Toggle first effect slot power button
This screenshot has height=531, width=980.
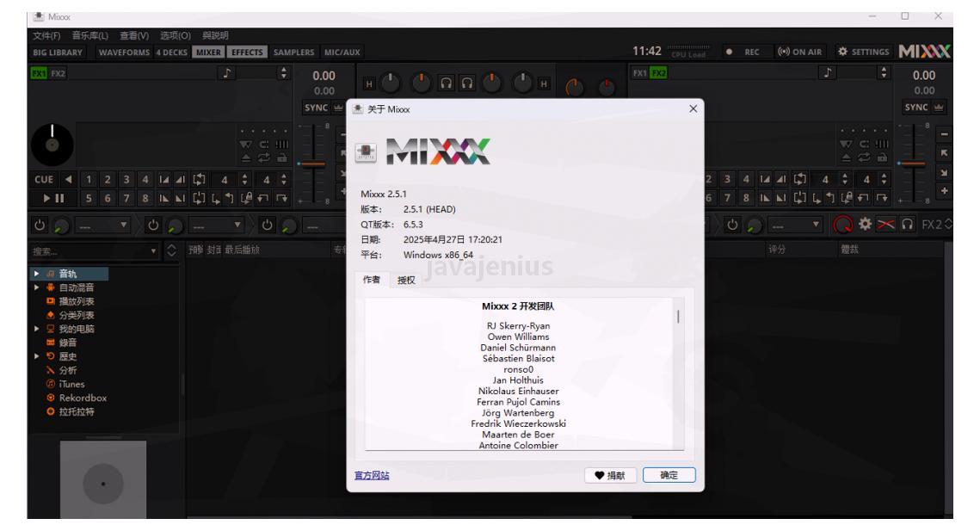40,225
